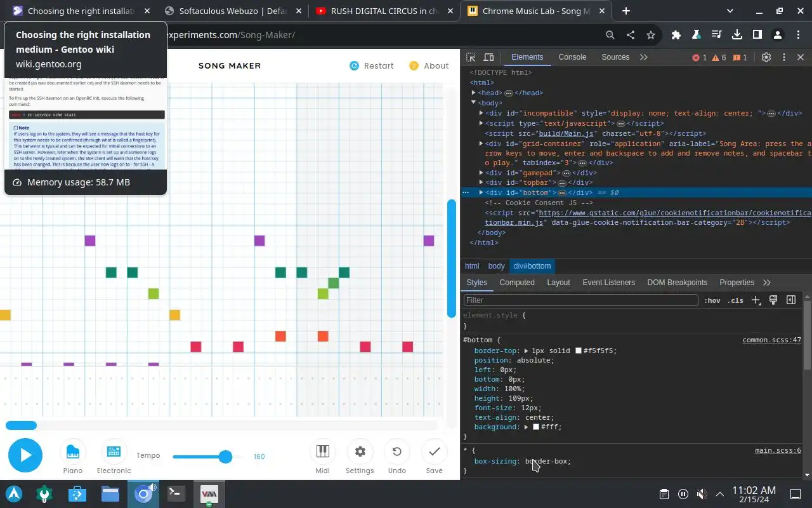Viewport: 812px width, 508px height.
Task: Click the tempo value 160 field
Action: (x=259, y=457)
